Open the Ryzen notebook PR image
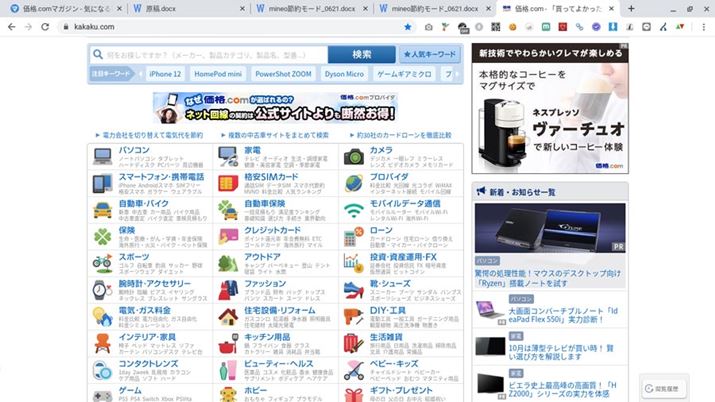Viewport: 715px width, 402px height. [550, 228]
